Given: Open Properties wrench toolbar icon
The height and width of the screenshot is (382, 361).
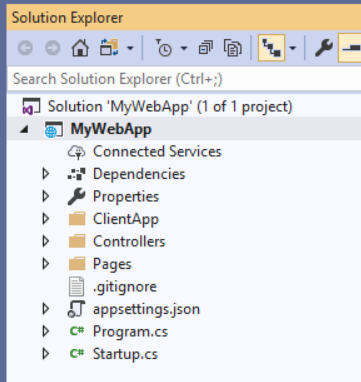Looking at the screenshot, I should (x=323, y=48).
